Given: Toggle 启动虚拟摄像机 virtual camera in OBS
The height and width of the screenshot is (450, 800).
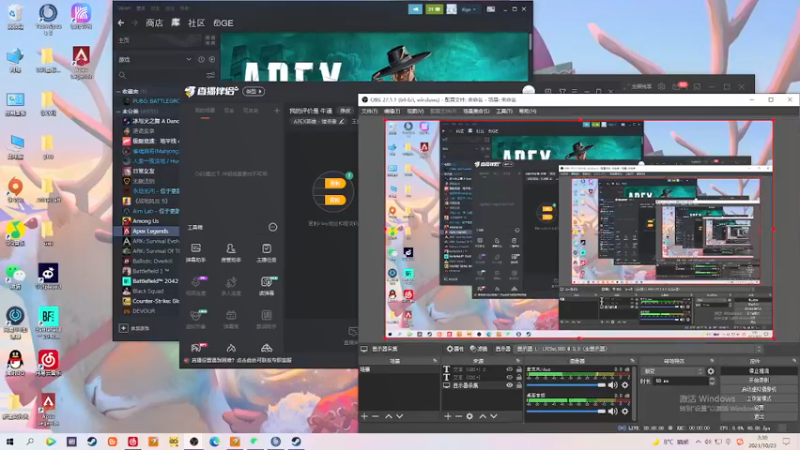Looking at the screenshot, I should tap(759, 389).
